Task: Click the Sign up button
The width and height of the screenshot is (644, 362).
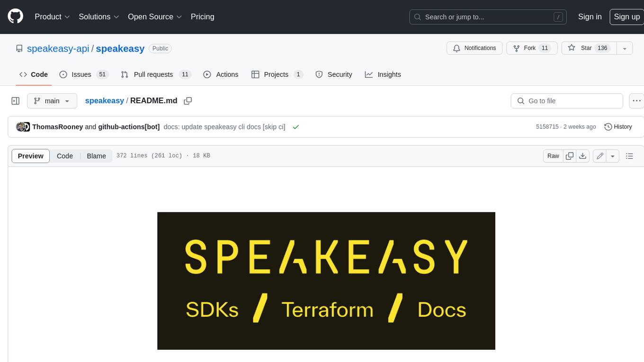Action: (626, 17)
